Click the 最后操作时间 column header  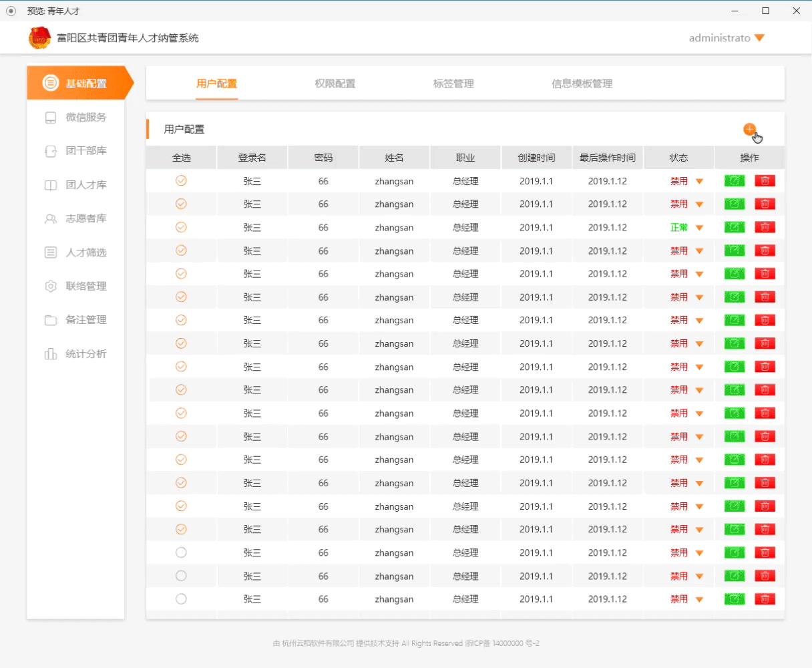coord(608,158)
